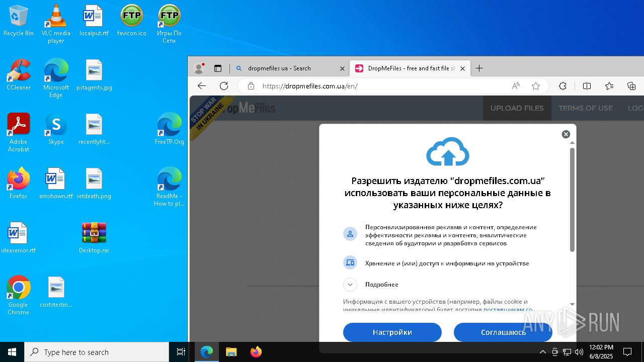This screenshot has width=644, height=362.
Task: Open Edge tab actions menu
Action: (x=218, y=68)
